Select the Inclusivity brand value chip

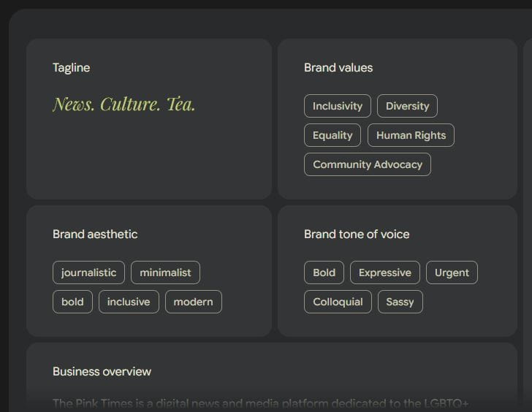point(338,106)
